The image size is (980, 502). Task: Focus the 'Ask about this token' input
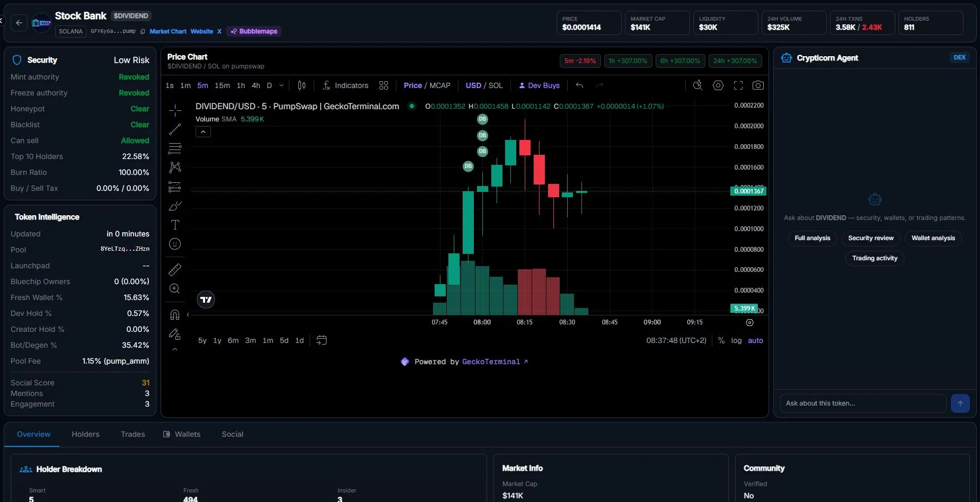pyautogui.click(x=863, y=403)
